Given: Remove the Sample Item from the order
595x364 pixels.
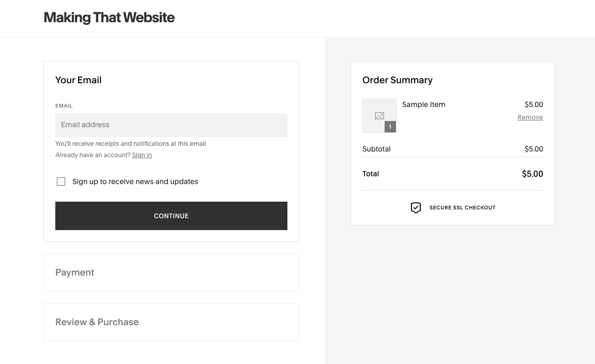Looking at the screenshot, I should tap(530, 117).
